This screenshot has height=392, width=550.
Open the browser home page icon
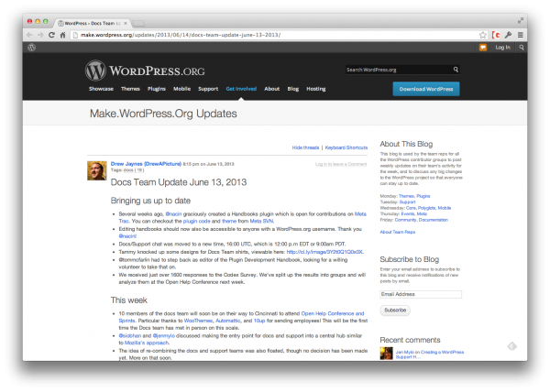62,35
